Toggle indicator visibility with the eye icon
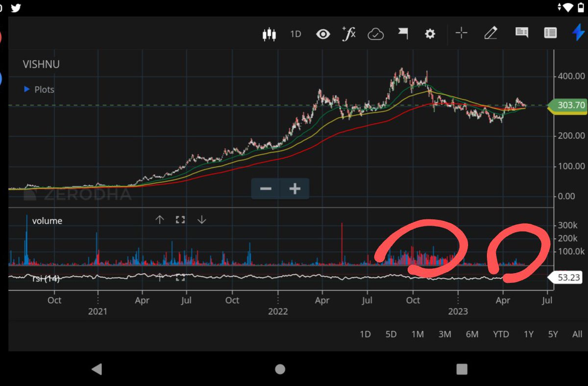 pyautogui.click(x=323, y=33)
